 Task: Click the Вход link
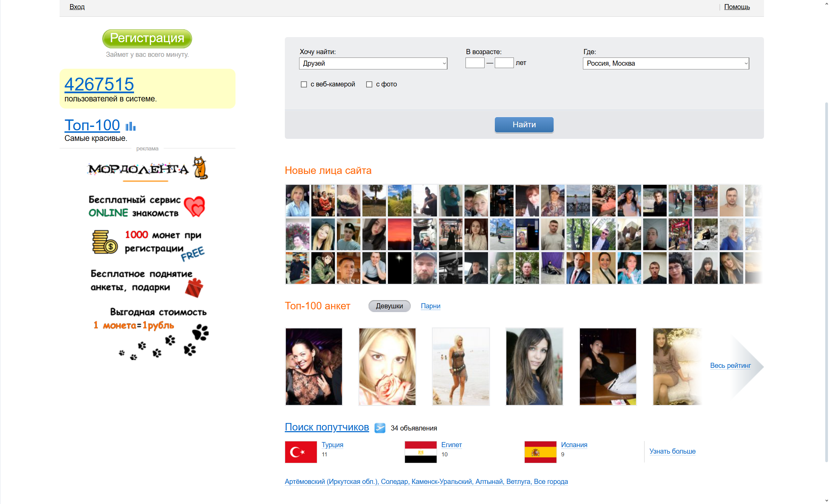77,7
